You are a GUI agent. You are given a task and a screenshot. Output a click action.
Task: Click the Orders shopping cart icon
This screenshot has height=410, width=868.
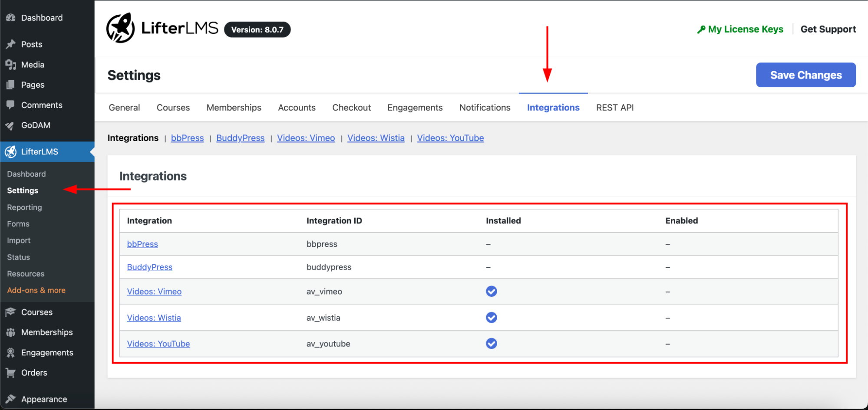[10, 373]
